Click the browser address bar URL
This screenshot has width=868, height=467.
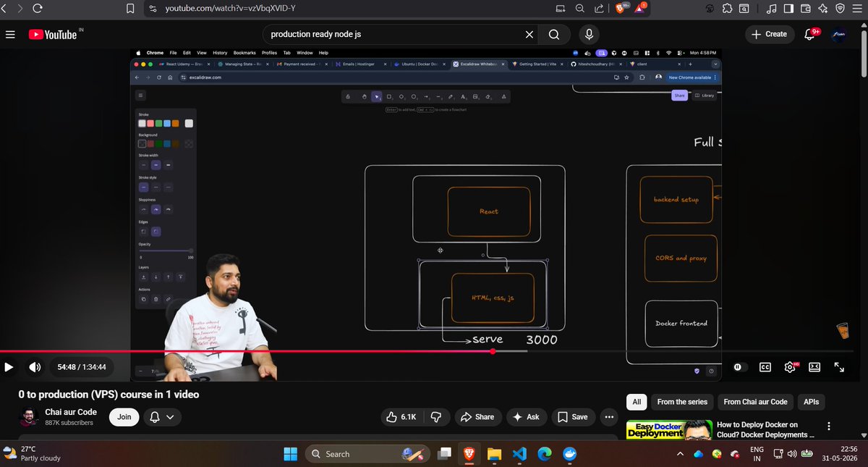coord(230,8)
